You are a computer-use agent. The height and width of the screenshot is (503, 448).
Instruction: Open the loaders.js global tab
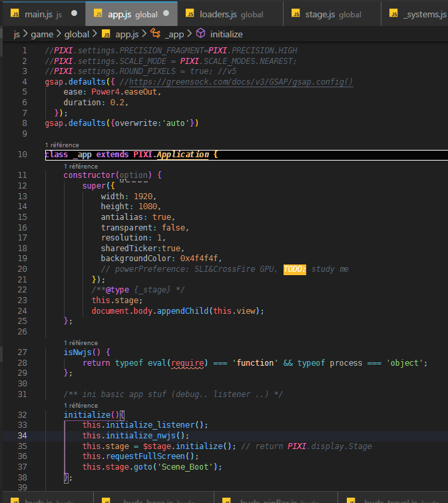click(230, 14)
